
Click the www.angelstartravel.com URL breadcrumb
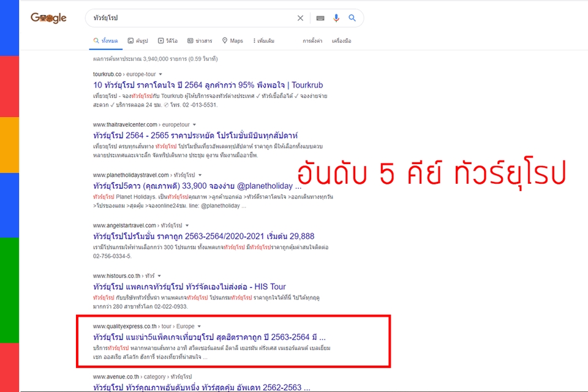(x=138, y=225)
